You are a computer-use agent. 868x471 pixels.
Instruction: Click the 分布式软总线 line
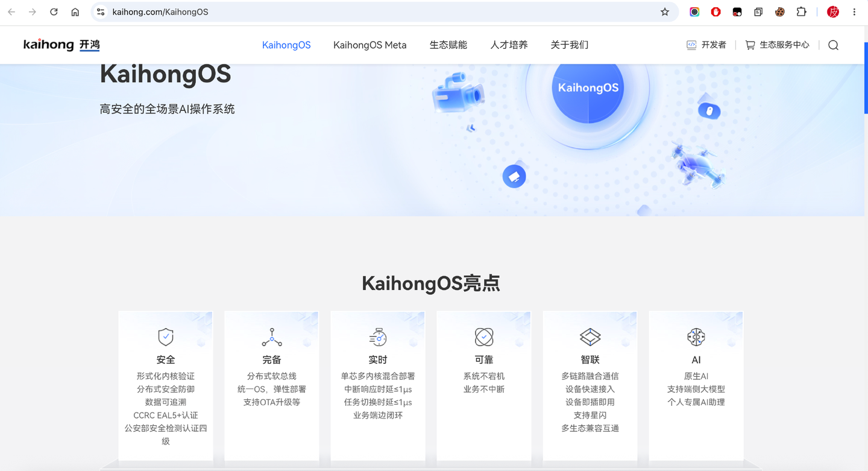[x=272, y=376]
